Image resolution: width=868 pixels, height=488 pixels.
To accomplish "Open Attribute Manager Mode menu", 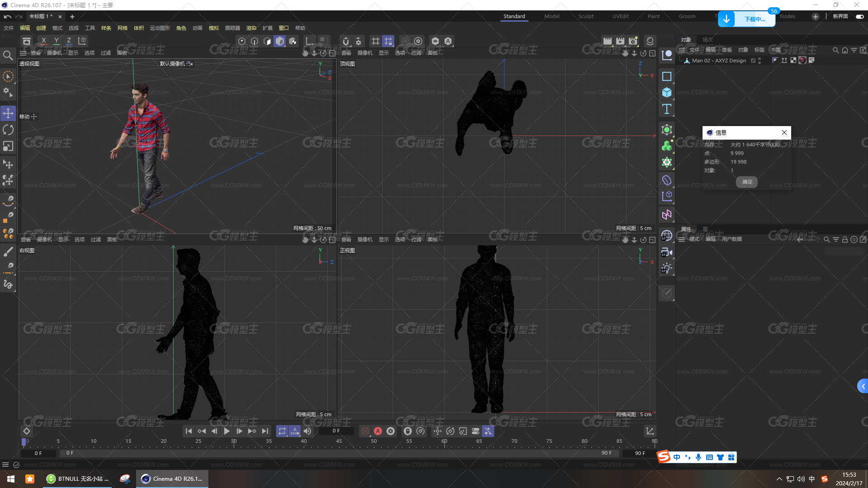I will pos(694,239).
